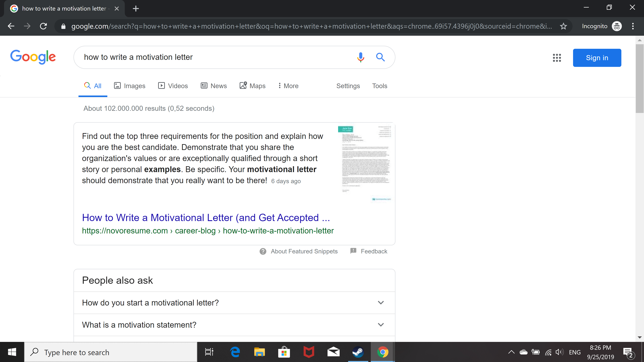Switch to the News tab

point(214,86)
